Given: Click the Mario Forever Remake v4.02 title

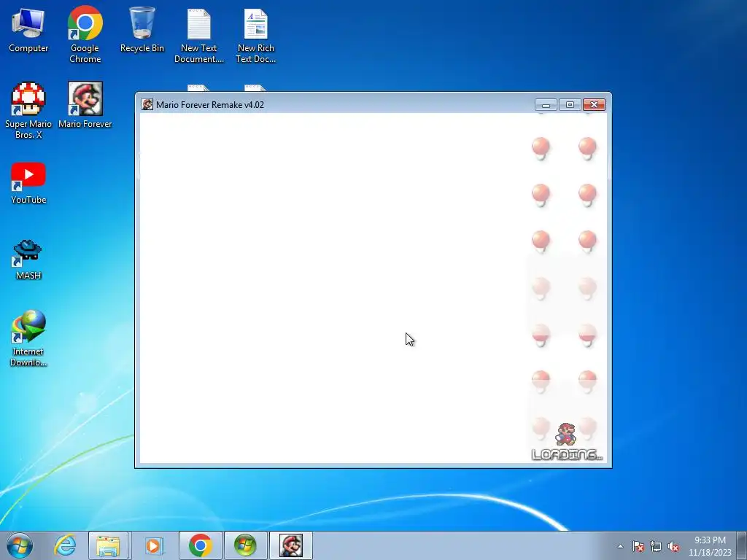Looking at the screenshot, I should (210, 105).
